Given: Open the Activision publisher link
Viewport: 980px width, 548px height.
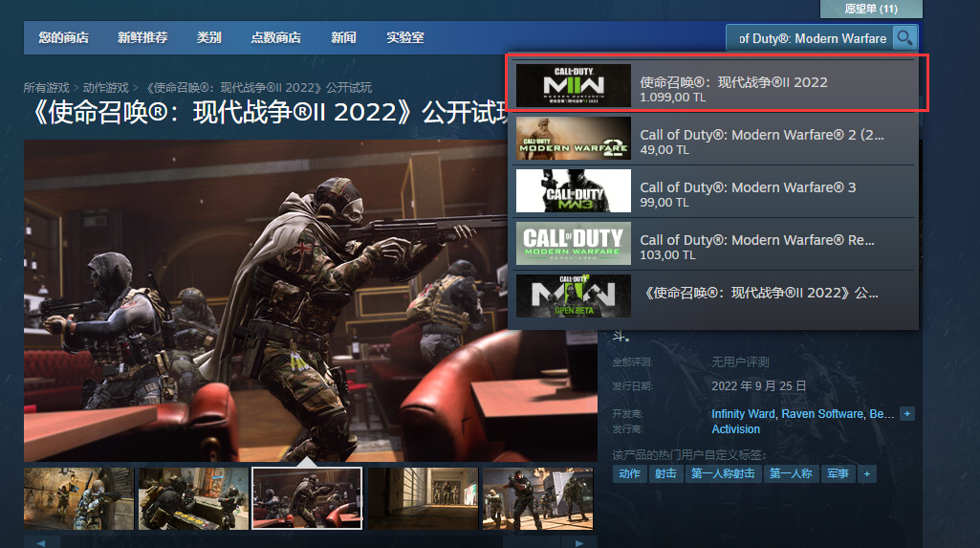Looking at the screenshot, I should pyautogui.click(x=735, y=429).
